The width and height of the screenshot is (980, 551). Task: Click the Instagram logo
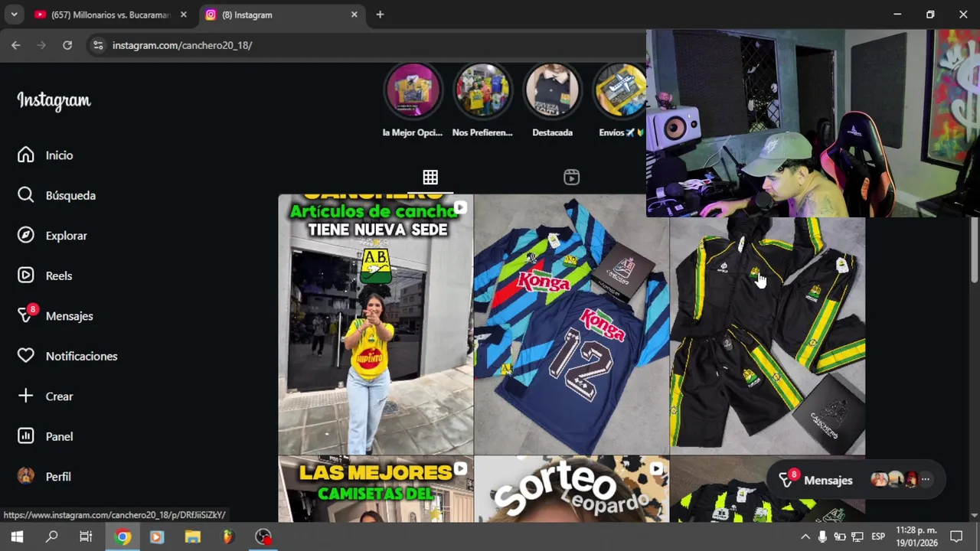click(x=54, y=101)
